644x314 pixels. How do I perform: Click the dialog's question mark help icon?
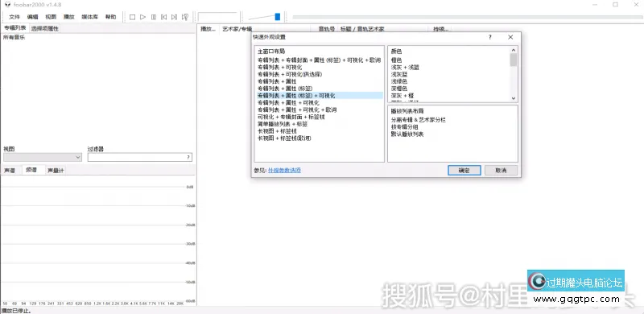pos(490,37)
